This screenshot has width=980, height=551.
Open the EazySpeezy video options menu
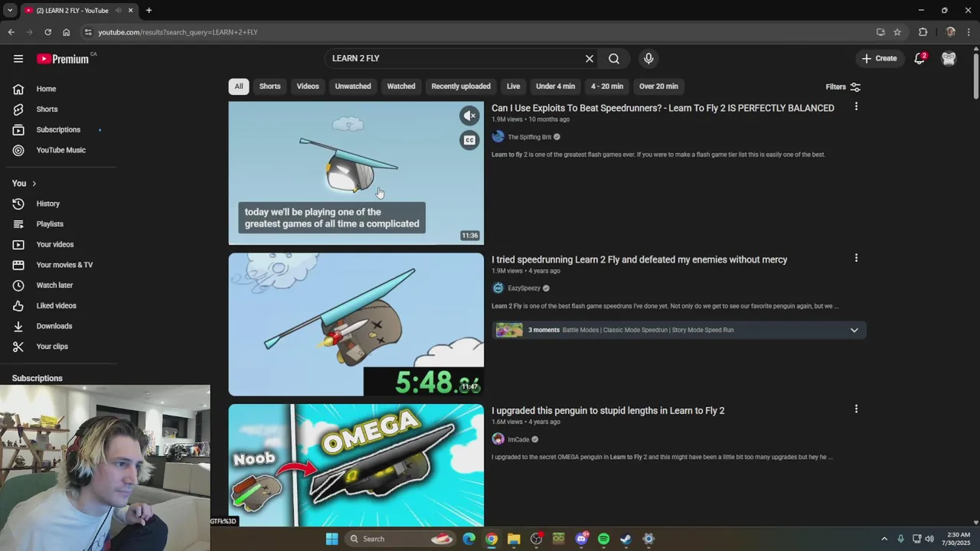(x=856, y=259)
